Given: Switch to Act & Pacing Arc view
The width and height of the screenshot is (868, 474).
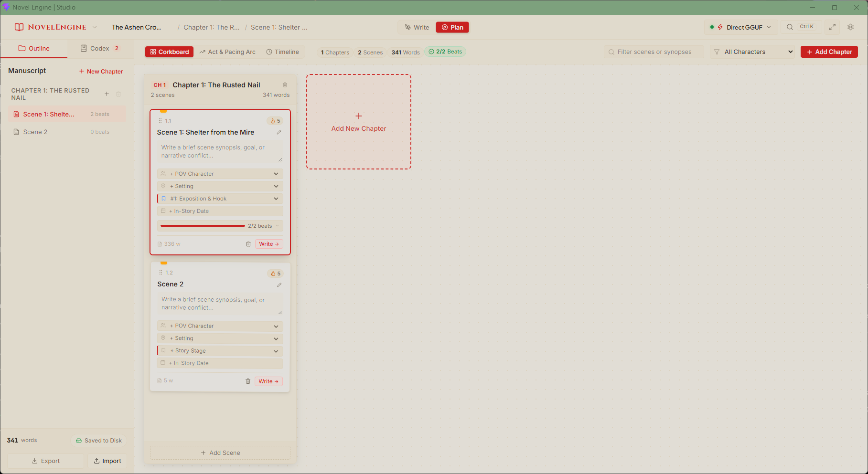Looking at the screenshot, I should (x=227, y=52).
